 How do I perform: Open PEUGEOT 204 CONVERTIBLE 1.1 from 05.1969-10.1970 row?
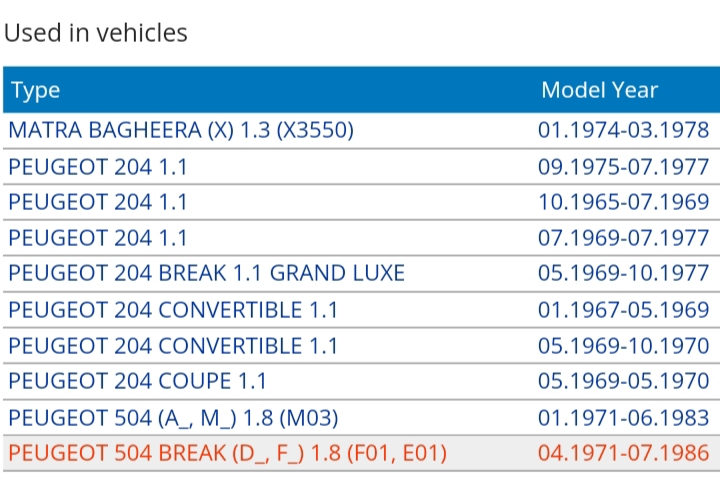tap(173, 346)
